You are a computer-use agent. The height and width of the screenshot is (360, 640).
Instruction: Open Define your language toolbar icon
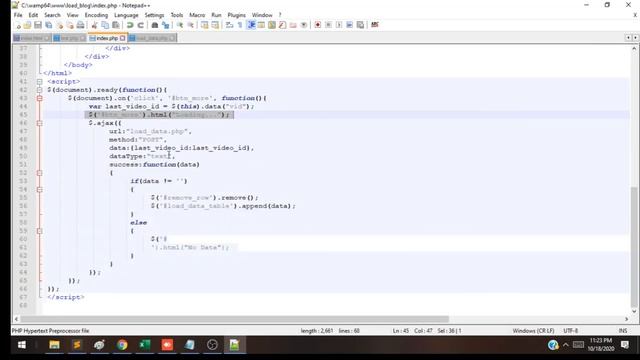[261, 25]
